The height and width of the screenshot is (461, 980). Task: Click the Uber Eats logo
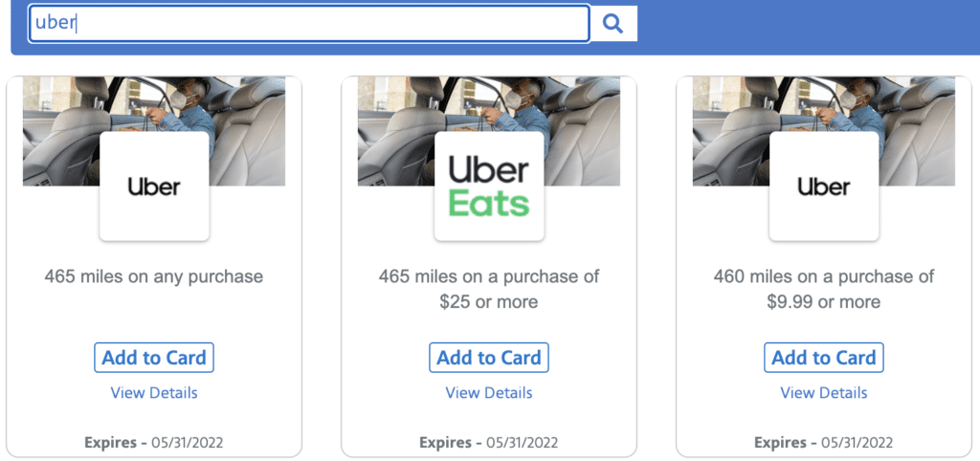pos(489,187)
